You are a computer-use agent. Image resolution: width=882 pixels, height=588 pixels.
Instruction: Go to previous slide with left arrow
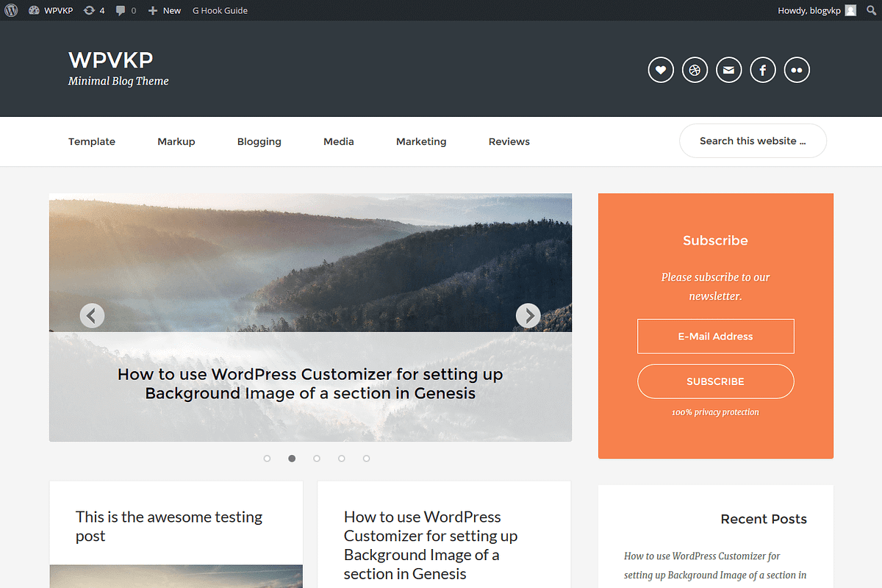(92, 315)
